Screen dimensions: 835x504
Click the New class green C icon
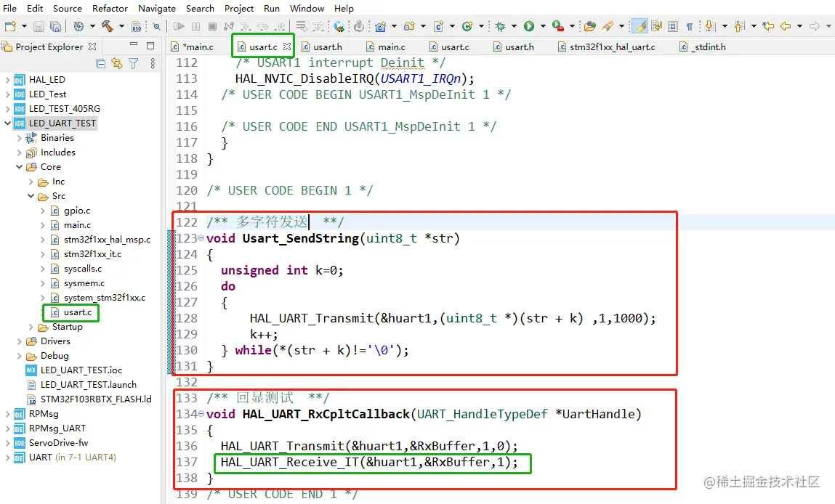tap(467, 26)
